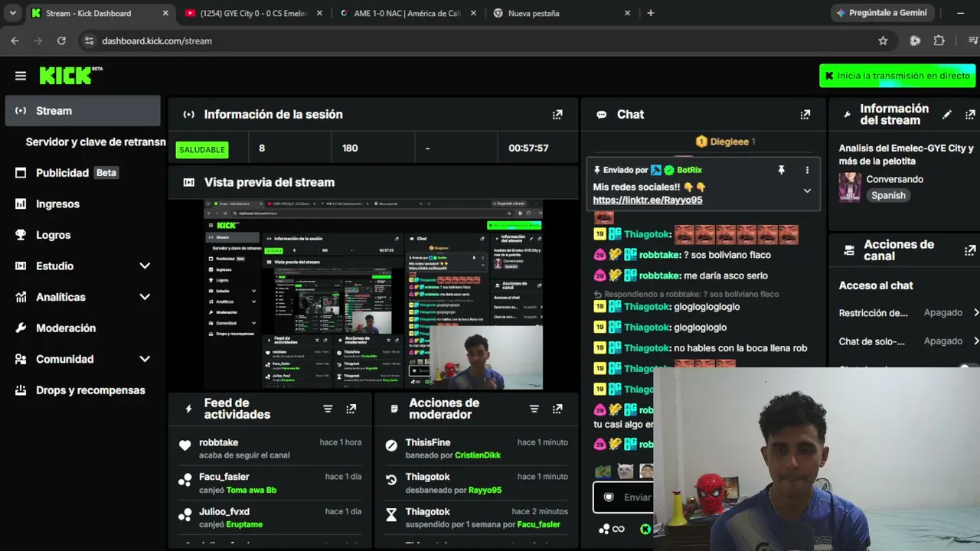Switch to the YouTube GYE City tab
This screenshot has height=551, width=980.
click(254, 13)
